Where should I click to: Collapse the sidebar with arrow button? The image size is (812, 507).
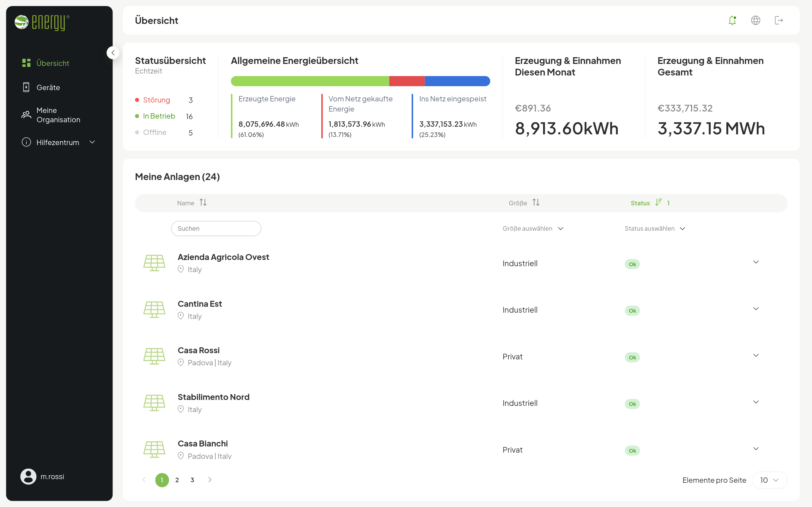[x=113, y=53]
